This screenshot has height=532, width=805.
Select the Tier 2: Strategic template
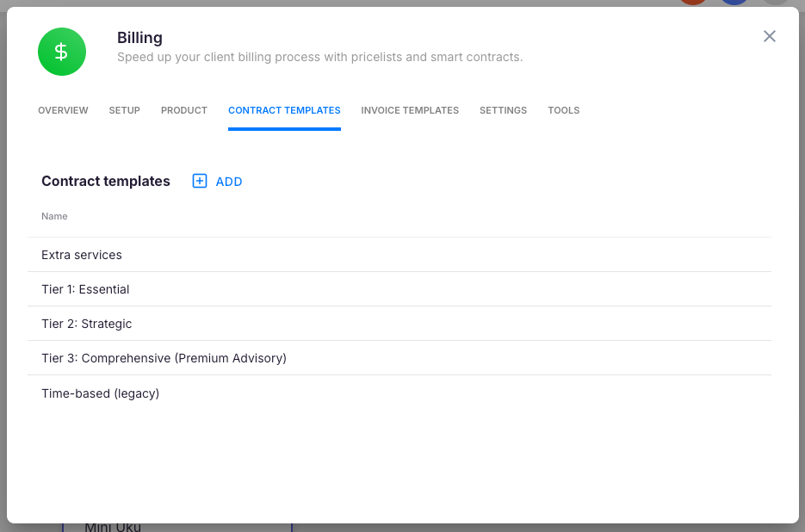[x=87, y=324]
